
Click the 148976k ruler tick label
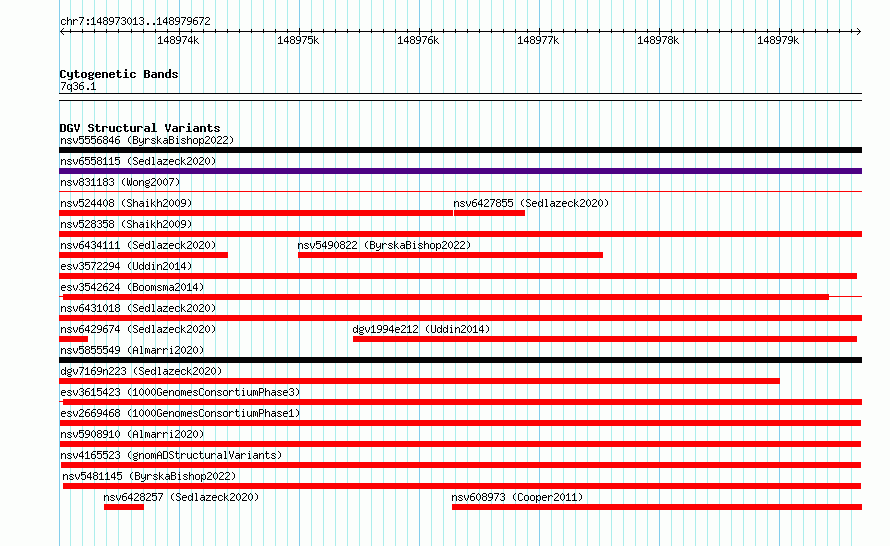pyautogui.click(x=418, y=40)
